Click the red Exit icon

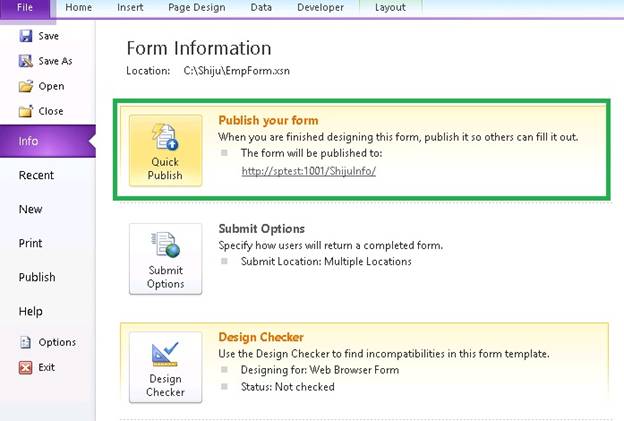(25, 367)
